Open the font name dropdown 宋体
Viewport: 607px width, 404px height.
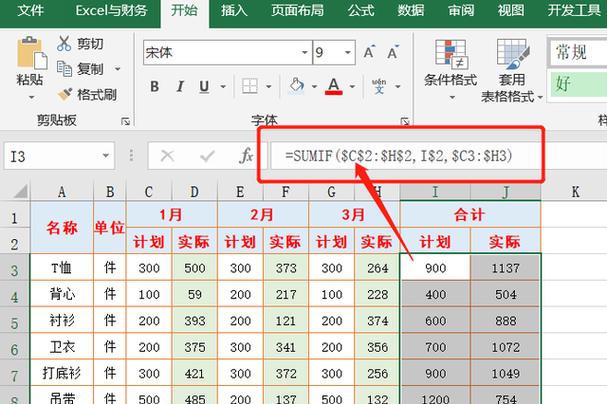(305, 52)
